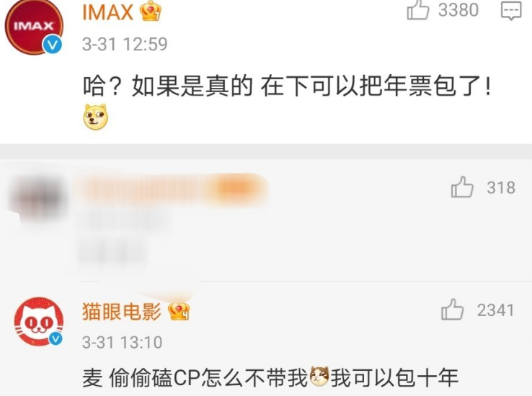Click the crown membership badge beside IMAX

pos(151,11)
